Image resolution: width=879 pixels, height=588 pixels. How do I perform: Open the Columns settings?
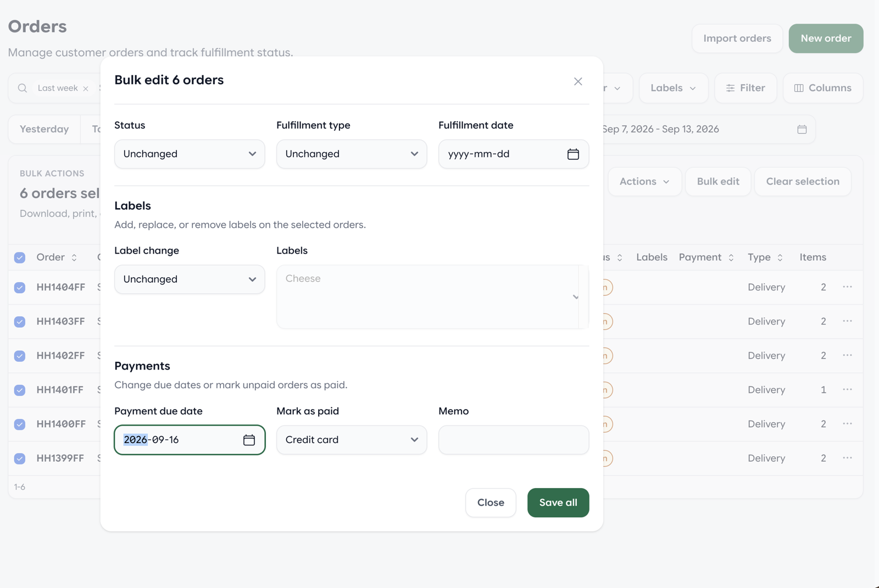point(823,88)
